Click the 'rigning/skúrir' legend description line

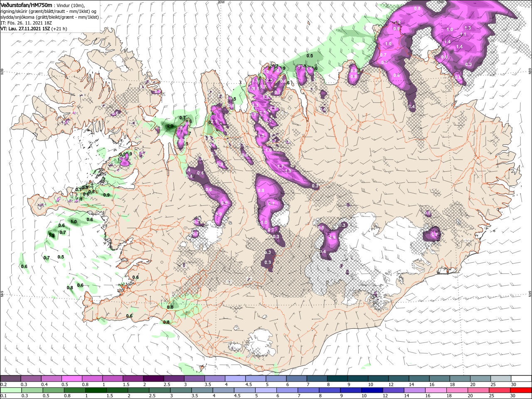pos(48,11)
